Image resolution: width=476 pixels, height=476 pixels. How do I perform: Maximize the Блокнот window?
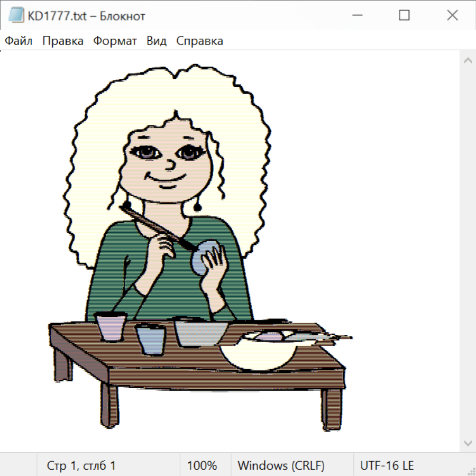(x=404, y=16)
